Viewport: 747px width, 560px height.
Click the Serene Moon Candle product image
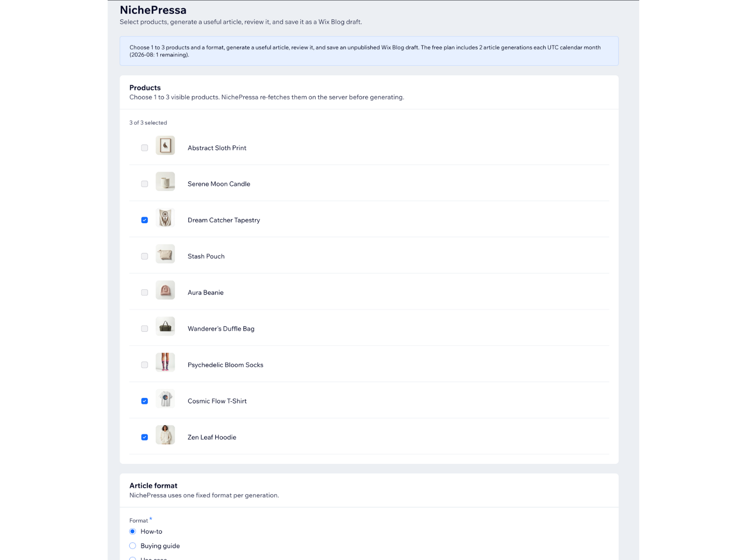[x=165, y=182]
